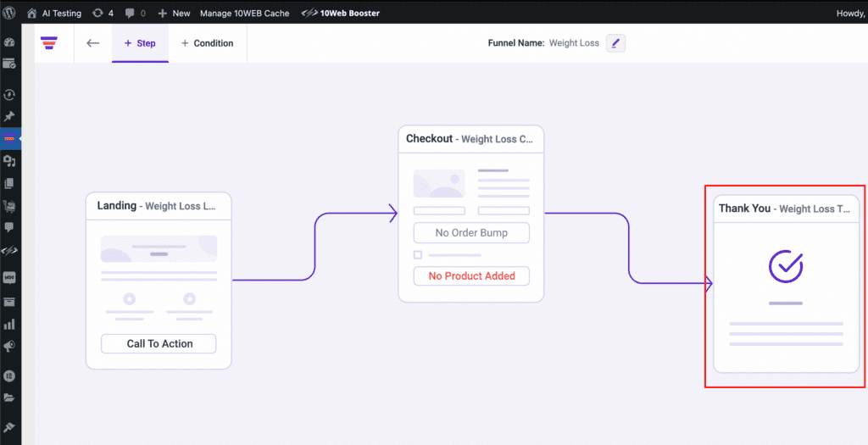Click the WordPress logo in admin bar

[x=9, y=14]
